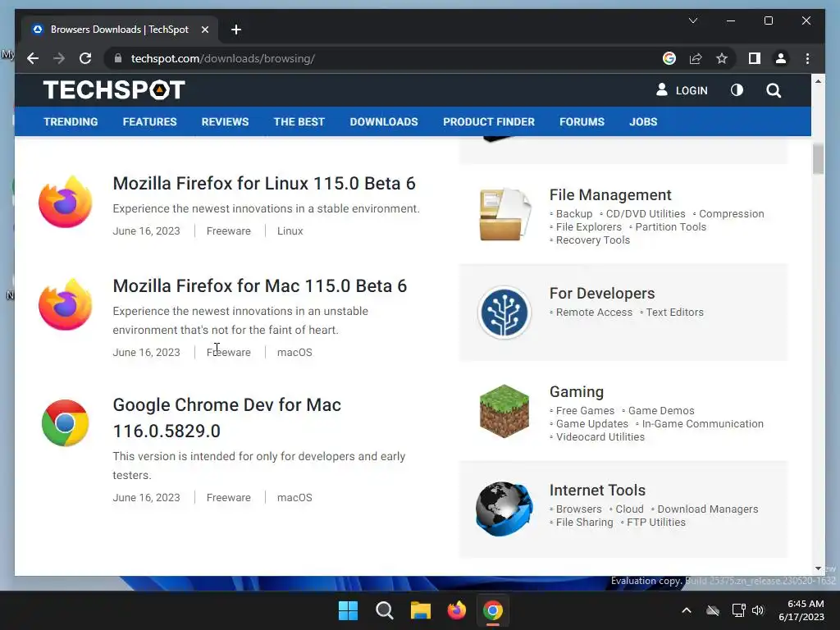Expand the tab search chevron
Viewport: 840px width, 630px height.
click(x=692, y=21)
